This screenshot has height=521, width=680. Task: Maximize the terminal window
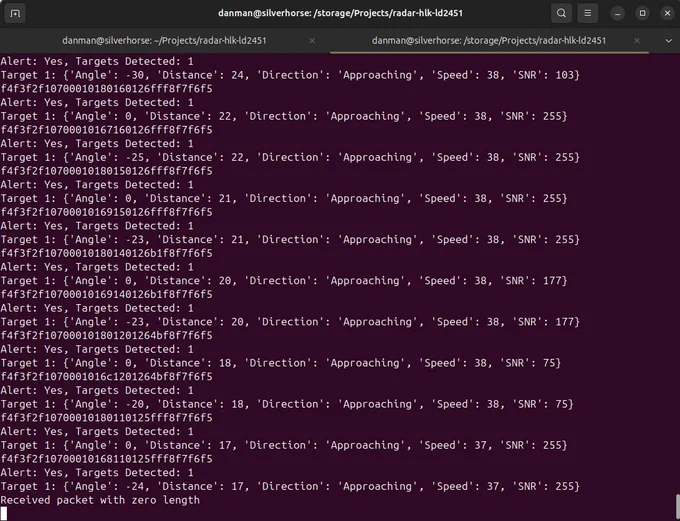[643, 13]
